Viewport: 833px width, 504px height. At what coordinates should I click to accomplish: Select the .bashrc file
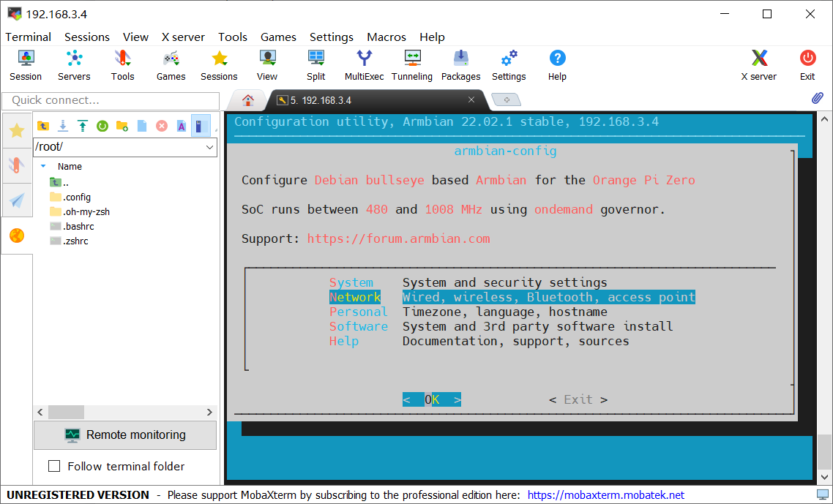(72, 226)
